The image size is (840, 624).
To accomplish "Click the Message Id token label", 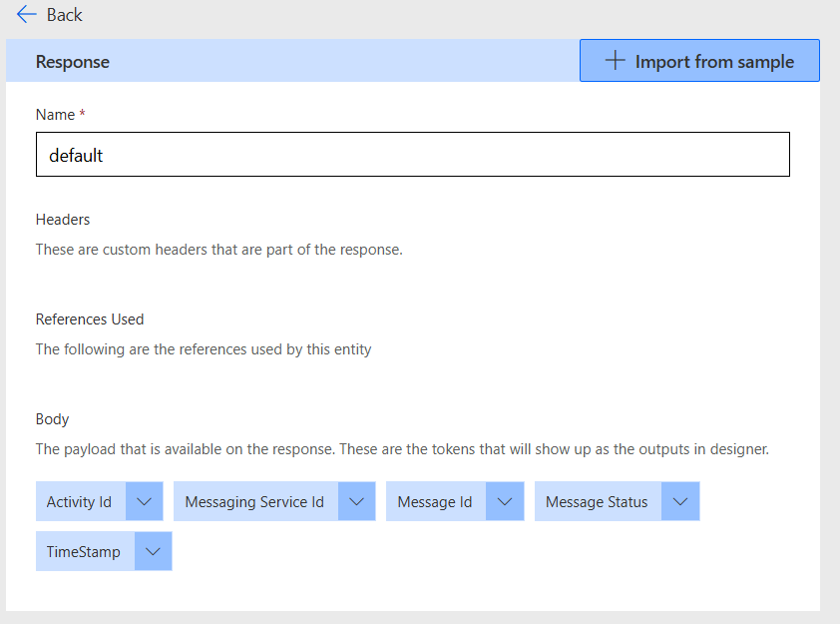I will pos(435,502).
